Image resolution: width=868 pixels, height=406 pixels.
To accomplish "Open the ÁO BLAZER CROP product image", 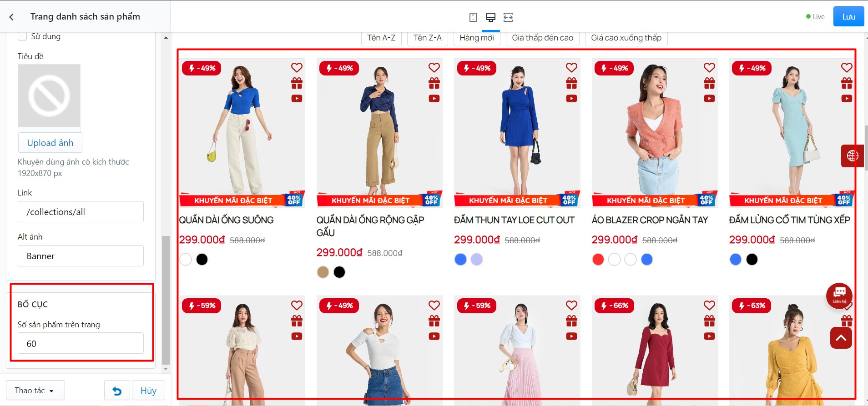I will pyautogui.click(x=655, y=132).
